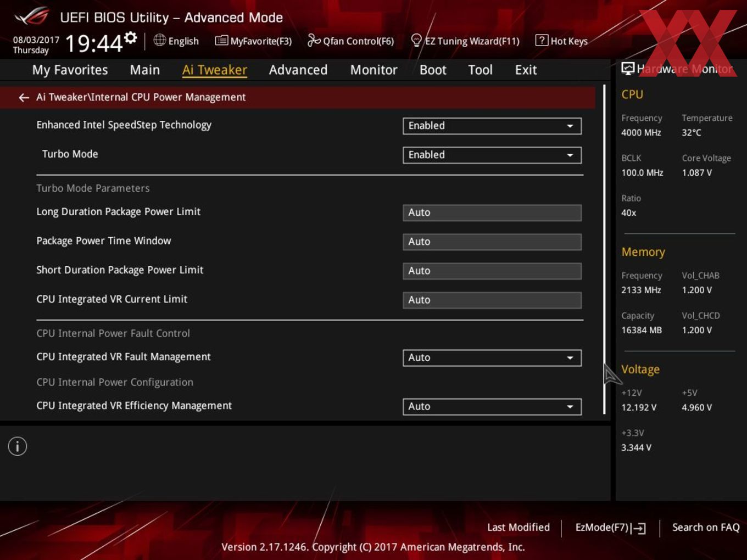Select Package Power Time Window label
Image resolution: width=747 pixels, height=560 pixels.
tap(104, 241)
